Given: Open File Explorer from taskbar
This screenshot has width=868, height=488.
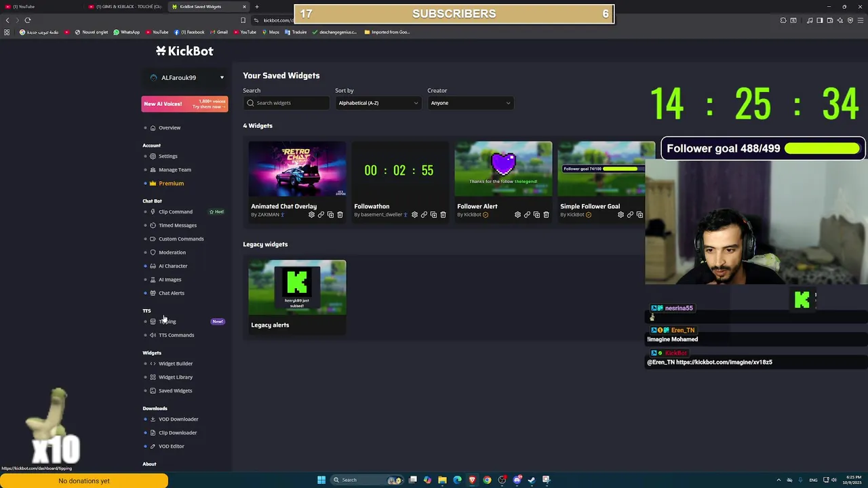Looking at the screenshot, I should coord(442,480).
